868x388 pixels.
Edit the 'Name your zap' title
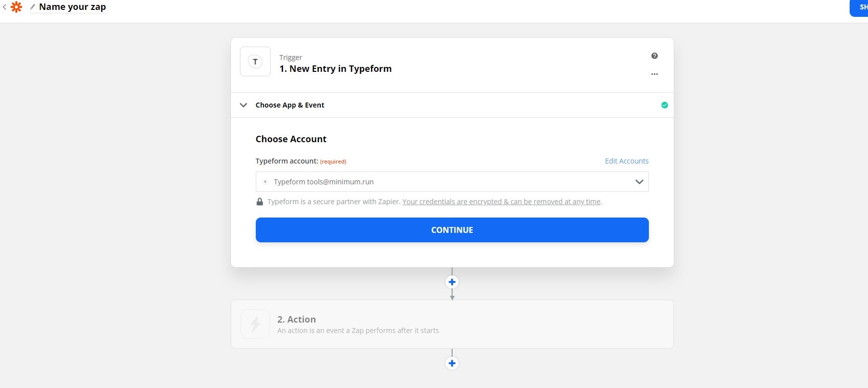pos(72,7)
